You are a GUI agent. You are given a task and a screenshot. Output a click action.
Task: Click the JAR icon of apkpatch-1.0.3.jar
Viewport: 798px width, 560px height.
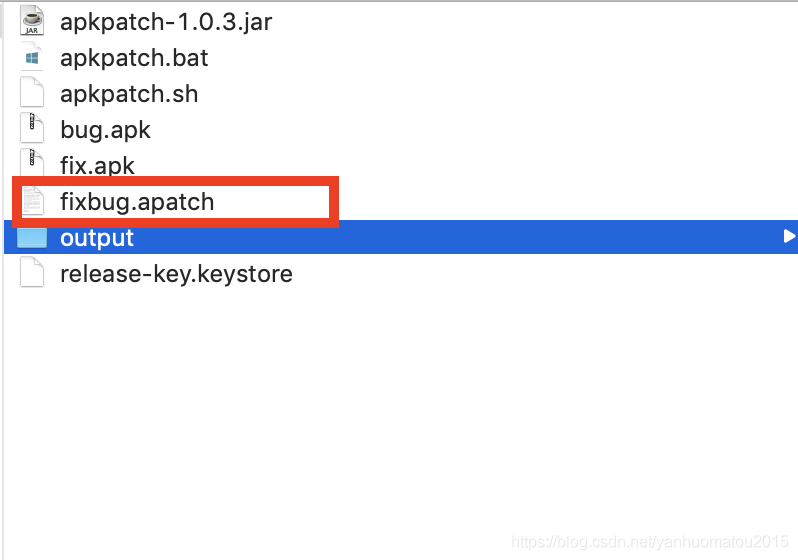[x=32, y=21]
